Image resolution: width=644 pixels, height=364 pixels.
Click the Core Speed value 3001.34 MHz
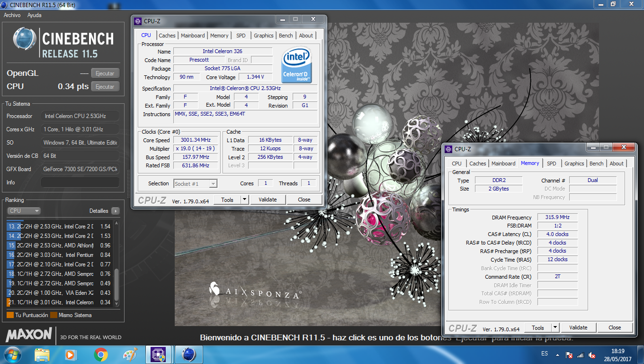coord(196,140)
